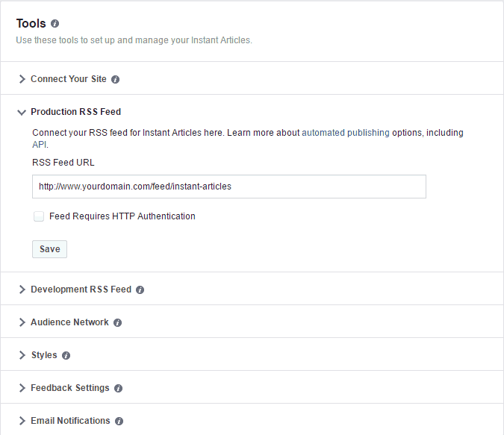Click info icon beside Development RSS Feed
This screenshot has width=504, height=435.
click(140, 290)
